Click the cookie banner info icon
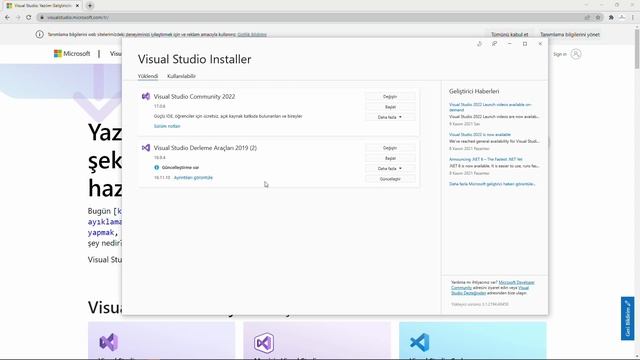The width and height of the screenshot is (640, 360). [39, 35]
